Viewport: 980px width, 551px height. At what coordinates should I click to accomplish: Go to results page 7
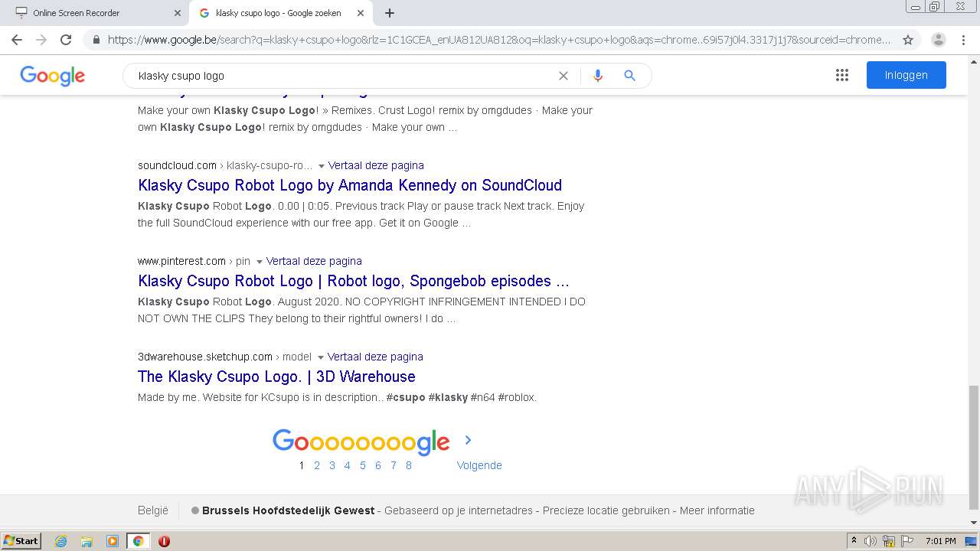pyautogui.click(x=394, y=465)
